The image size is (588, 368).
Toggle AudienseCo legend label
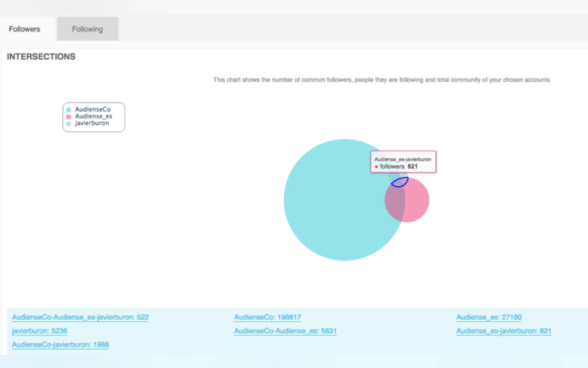[93, 110]
